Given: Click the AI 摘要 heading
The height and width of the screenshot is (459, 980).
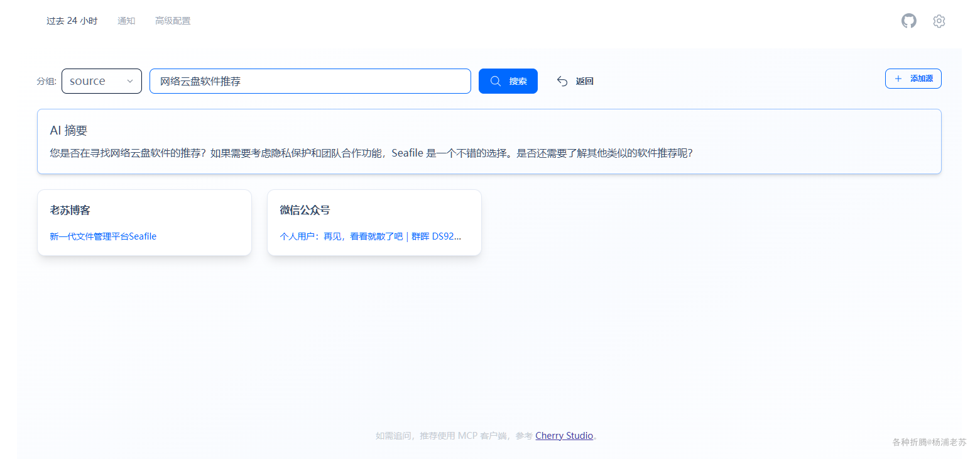Looking at the screenshot, I should [68, 130].
